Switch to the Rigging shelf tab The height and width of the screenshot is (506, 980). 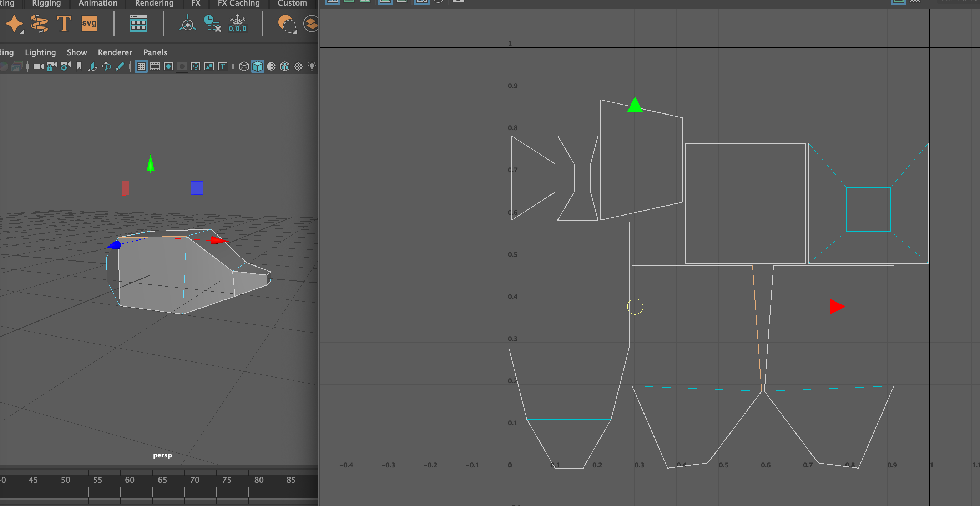coord(46,4)
